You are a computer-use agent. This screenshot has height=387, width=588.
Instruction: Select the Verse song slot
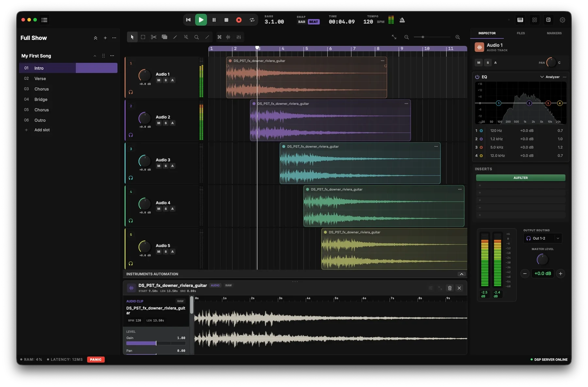pos(68,78)
